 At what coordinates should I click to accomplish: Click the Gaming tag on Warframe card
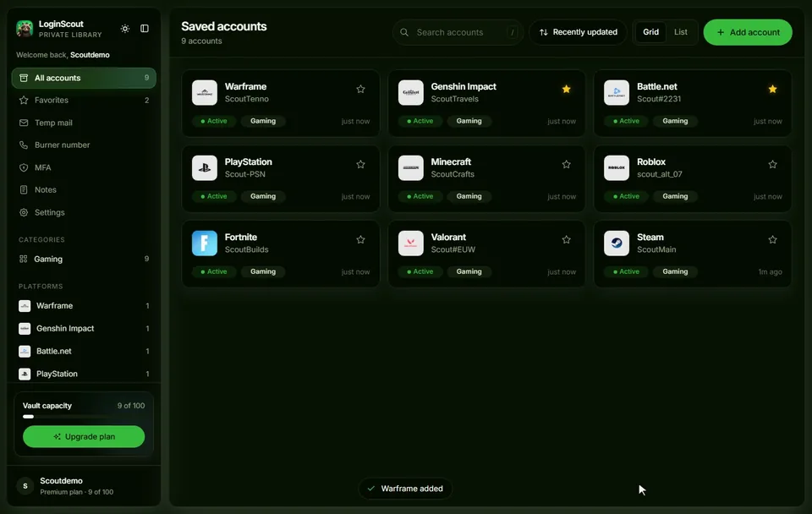coord(263,121)
